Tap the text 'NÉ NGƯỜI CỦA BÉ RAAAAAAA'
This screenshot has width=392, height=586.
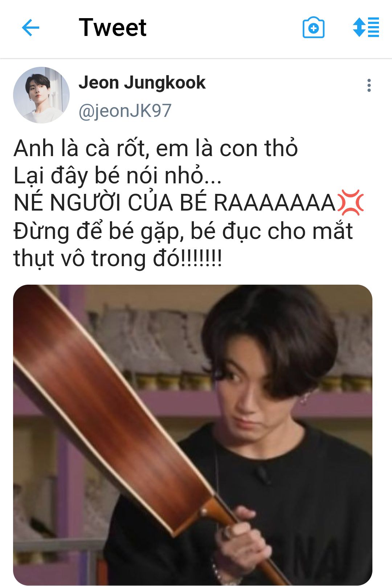pyautogui.click(x=175, y=203)
